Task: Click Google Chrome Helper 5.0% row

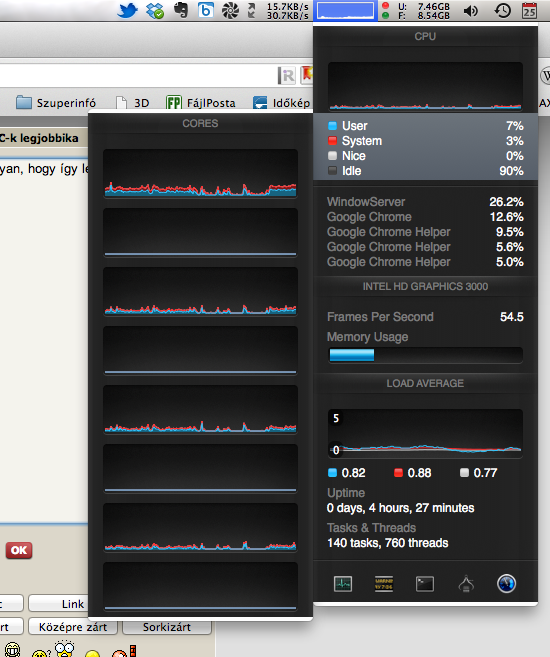Action: (x=426, y=262)
